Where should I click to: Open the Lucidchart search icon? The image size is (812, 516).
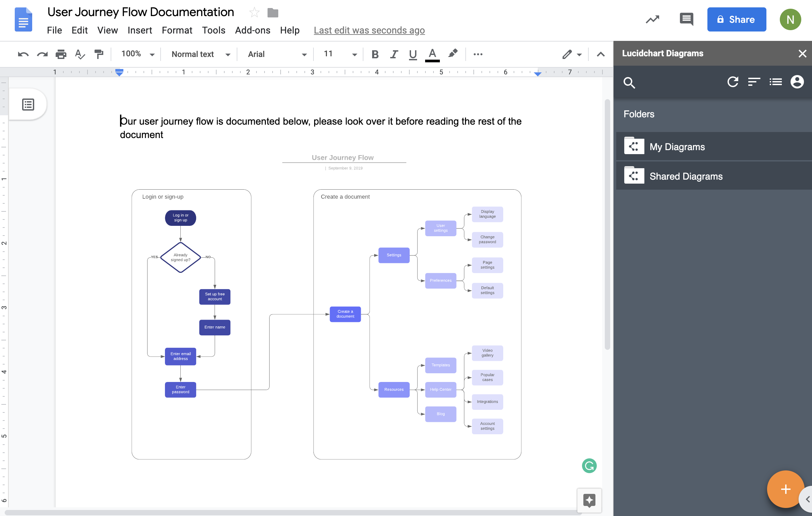[629, 82]
